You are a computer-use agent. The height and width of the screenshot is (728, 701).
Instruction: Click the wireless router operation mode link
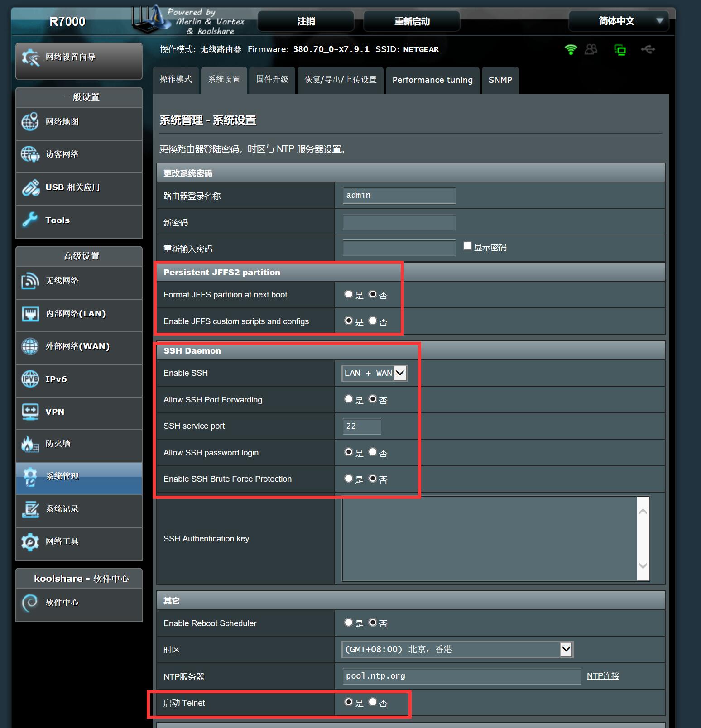[x=221, y=49]
